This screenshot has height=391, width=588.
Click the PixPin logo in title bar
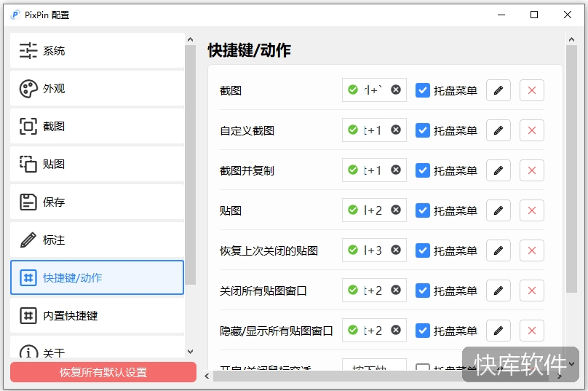click(x=15, y=15)
